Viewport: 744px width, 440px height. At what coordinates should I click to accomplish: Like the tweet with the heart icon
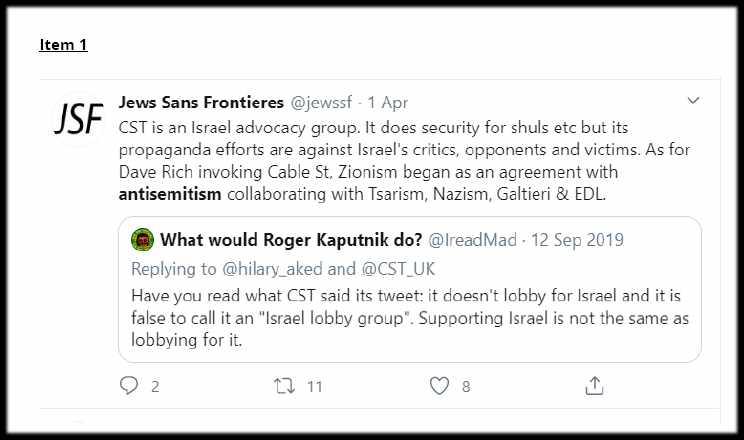(439, 385)
